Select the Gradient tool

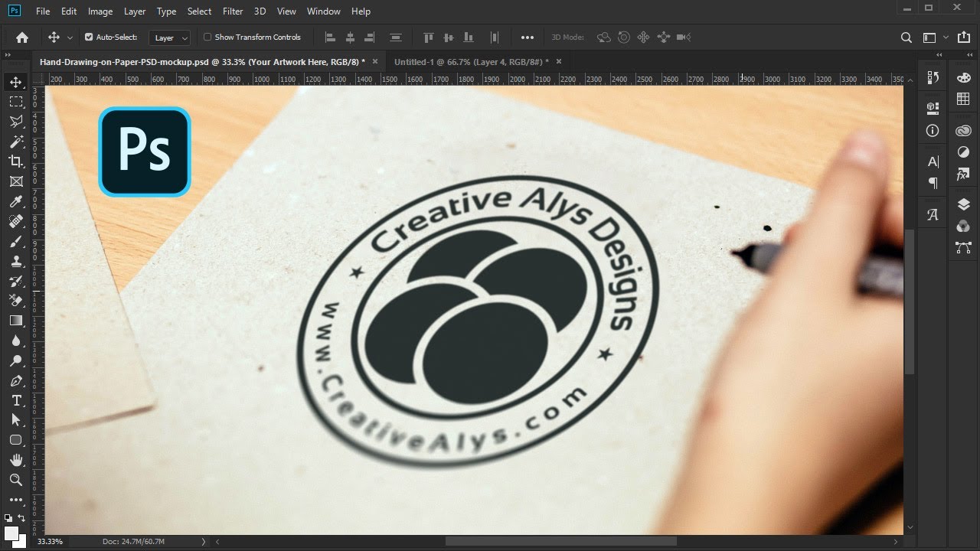click(15, 321)
